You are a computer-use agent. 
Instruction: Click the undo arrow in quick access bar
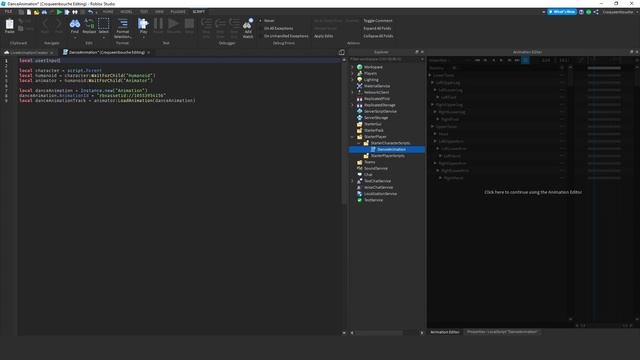[90, 12]
